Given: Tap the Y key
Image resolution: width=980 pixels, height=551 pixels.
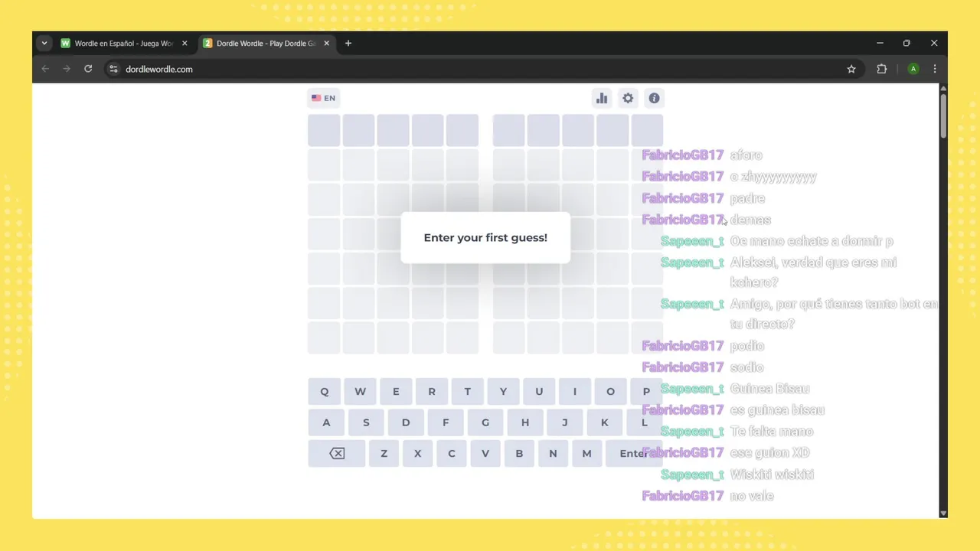Looking at the screenshot, I should pos(503,391).
